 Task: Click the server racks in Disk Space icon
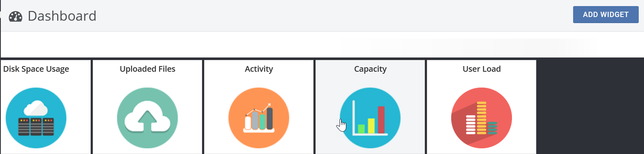click(x=36, y=127)
